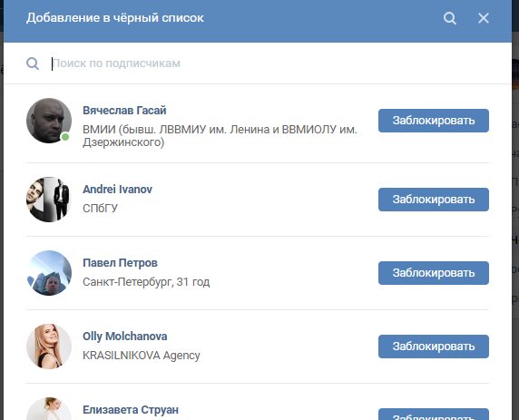
Task: Click Заблокировать for Елизавета Струан
Action: point(434,415)
